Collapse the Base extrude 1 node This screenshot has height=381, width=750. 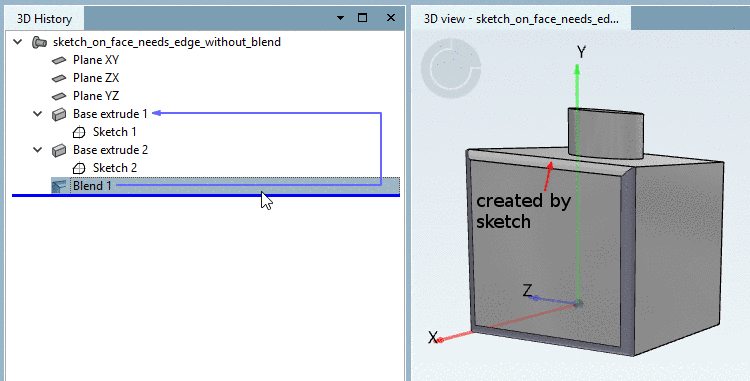[38, 114]
